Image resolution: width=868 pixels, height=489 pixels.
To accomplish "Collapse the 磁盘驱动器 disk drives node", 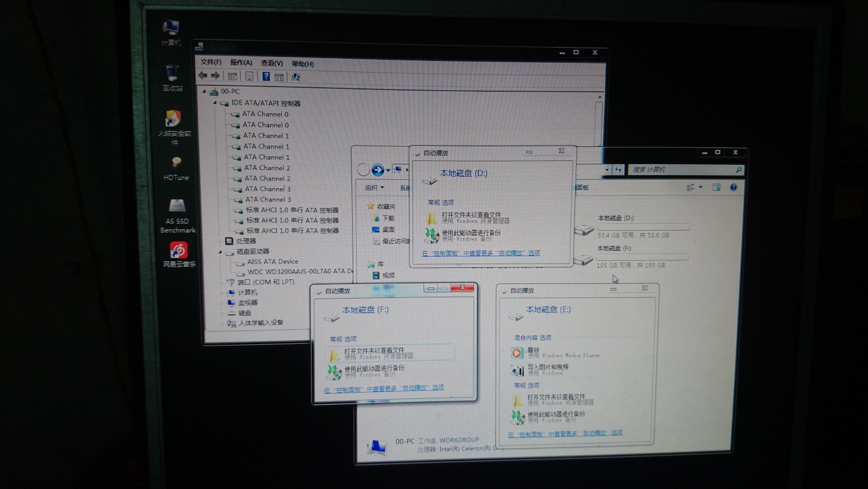I will pyautogui.click(x=220, y=252).
